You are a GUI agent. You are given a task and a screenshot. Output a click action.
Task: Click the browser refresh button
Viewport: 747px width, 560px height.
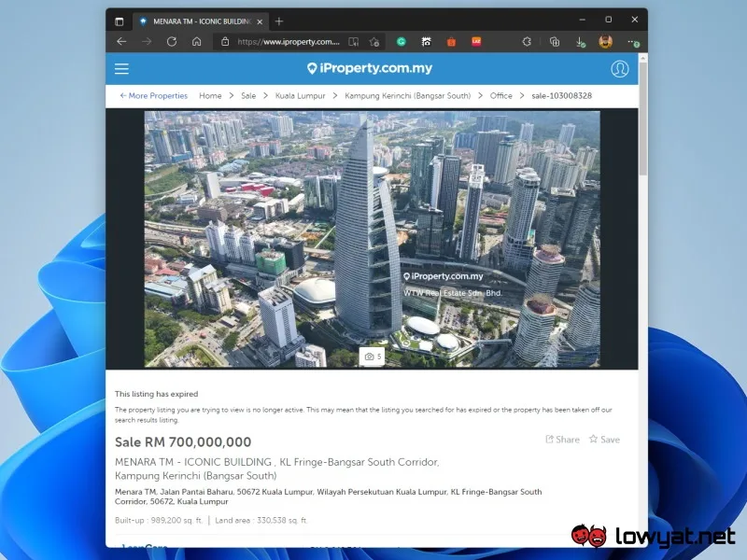[x=172, y=42]
